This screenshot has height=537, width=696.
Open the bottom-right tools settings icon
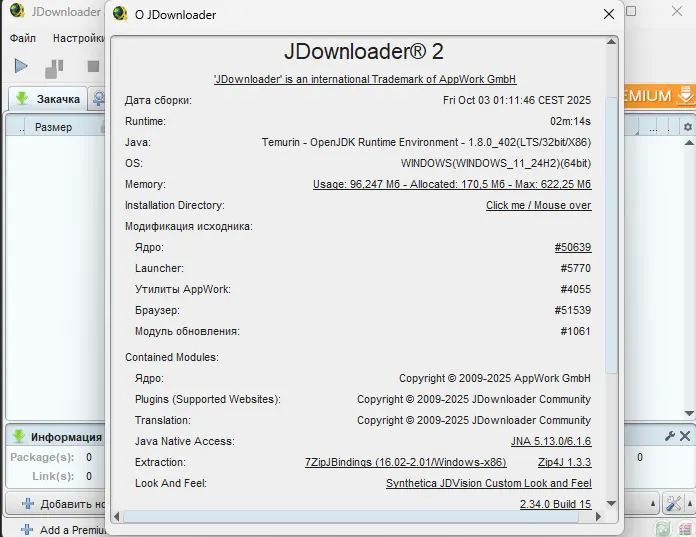[x=674, y=503]
